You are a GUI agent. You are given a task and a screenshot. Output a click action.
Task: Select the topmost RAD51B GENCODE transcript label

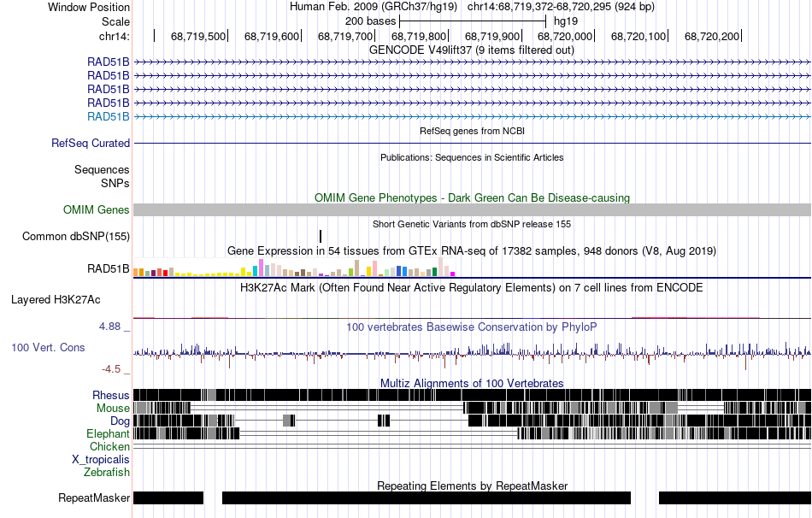(109, 62)
